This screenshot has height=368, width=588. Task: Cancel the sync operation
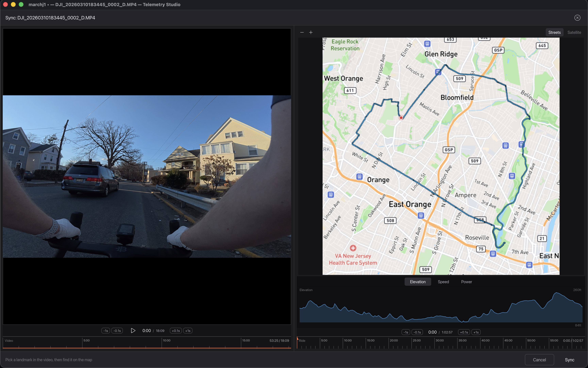tap(539, 360)
